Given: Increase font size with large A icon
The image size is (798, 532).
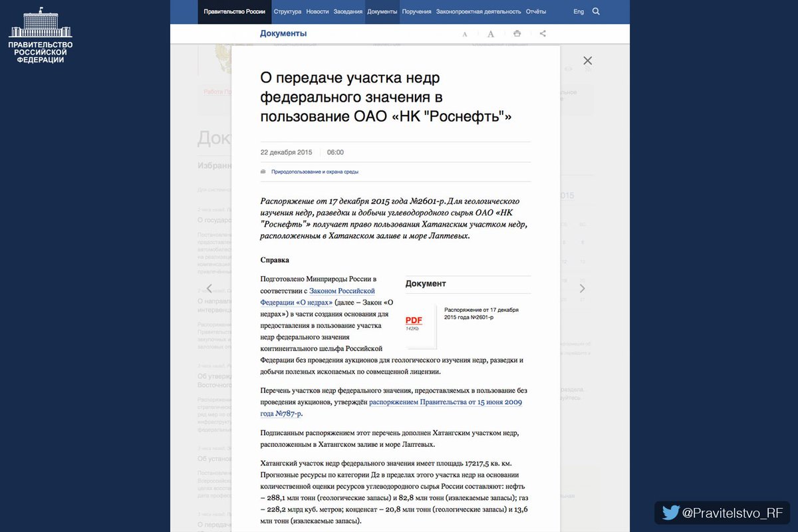Looking at the screenshot, I should point(491,34).
